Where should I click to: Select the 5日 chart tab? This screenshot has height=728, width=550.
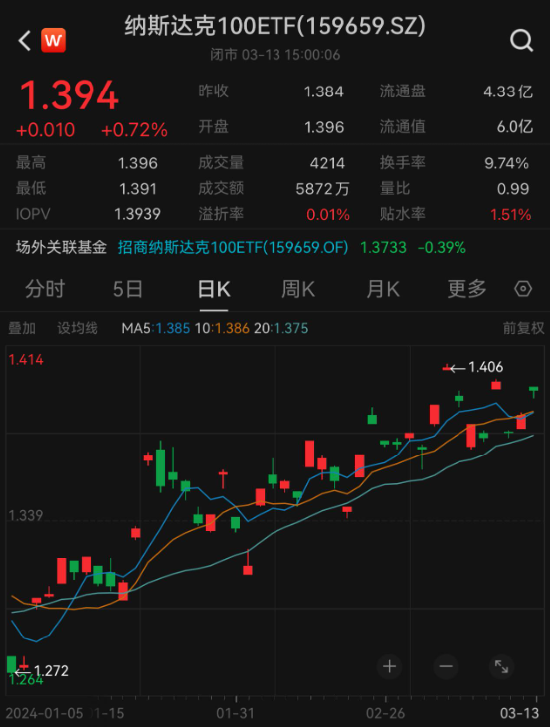(128, 289)
